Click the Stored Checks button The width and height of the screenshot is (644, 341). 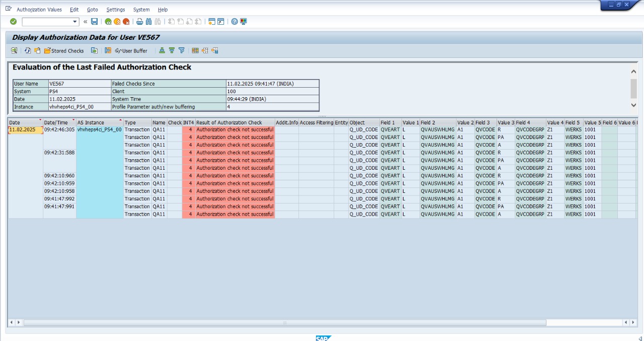64,51
